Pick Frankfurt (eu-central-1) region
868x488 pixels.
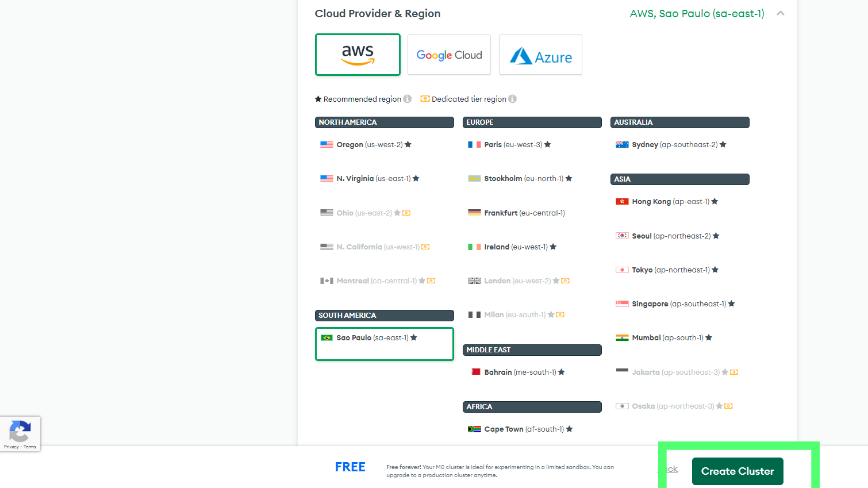click(x=532, y=213)
